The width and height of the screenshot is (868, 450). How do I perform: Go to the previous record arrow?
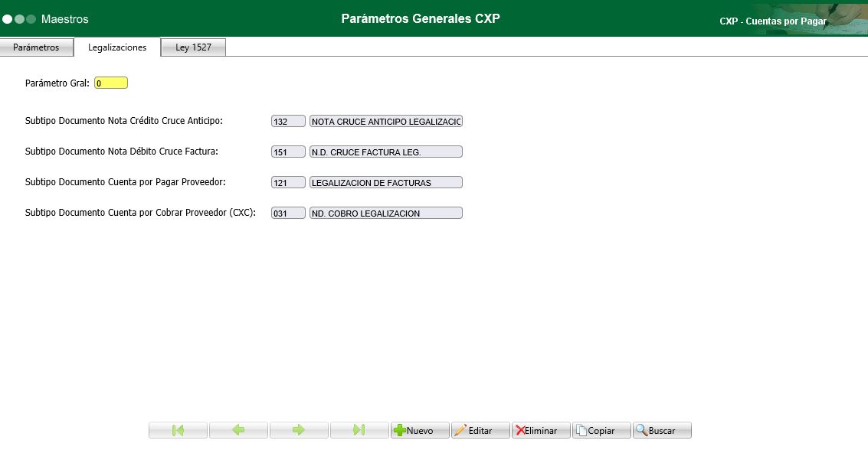(238, 430)
